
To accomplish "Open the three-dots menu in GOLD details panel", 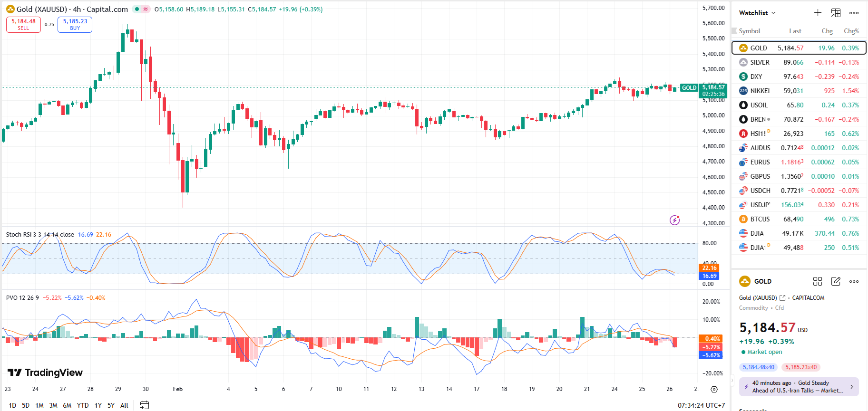I will (854, 281).
